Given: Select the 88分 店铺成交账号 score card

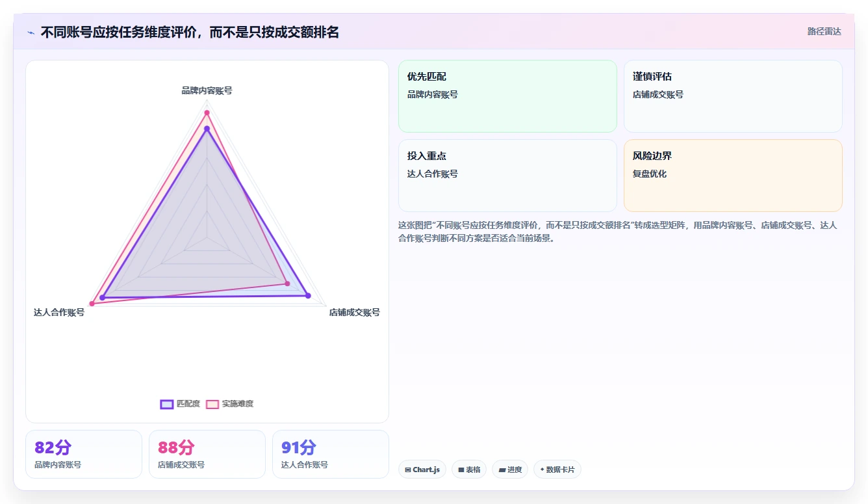Looking at the screenshot, I should pos(207,454).
